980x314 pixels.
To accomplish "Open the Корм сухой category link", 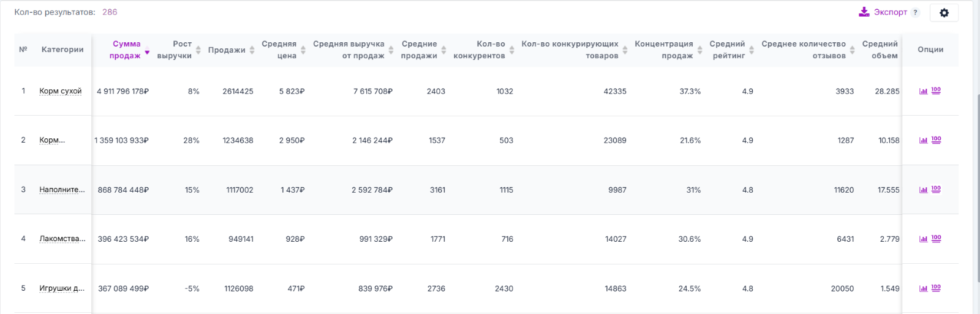I will (x=60, y=91).
